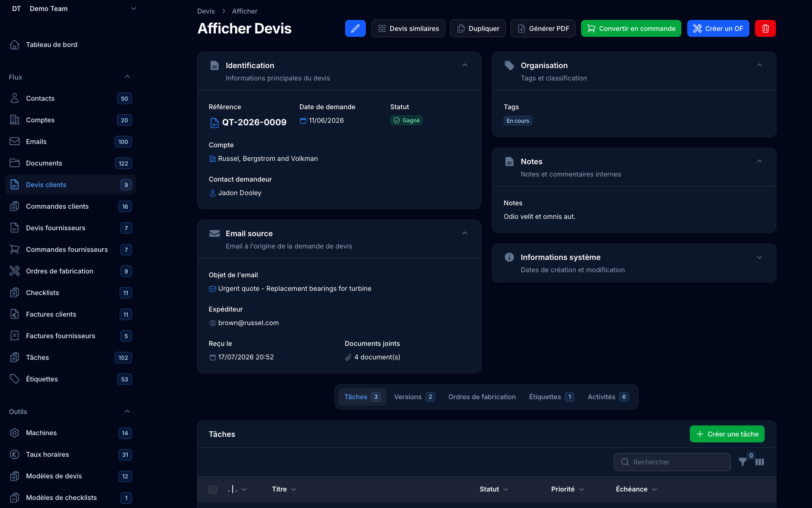This screenshot has width=812, height=508.
Task: Collapse the Flux sidebar group
Action: pos(127,77)
